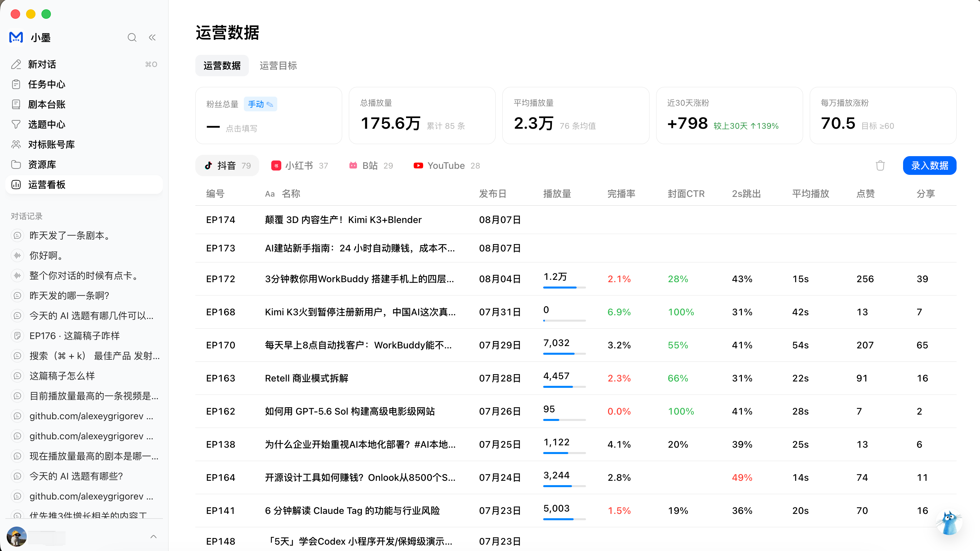Viewport: 980px width, 551px height.
Task: Select the B站 platform tab
Action: [371, 166]
